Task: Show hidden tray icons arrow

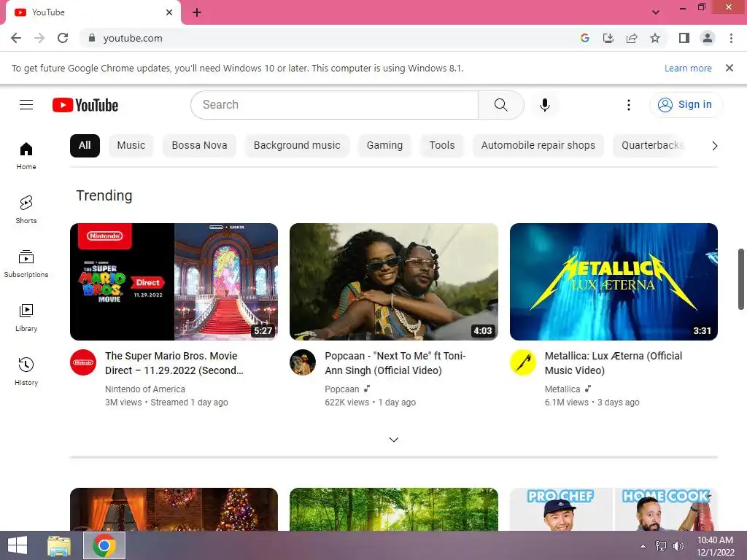Action: tap(643, 546)
